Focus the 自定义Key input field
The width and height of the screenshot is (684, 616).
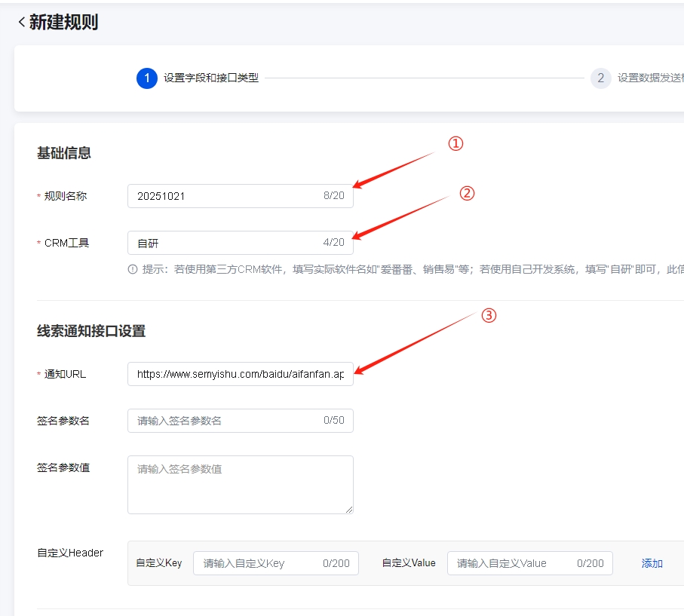pyautogui.click(x=260, y=563)
